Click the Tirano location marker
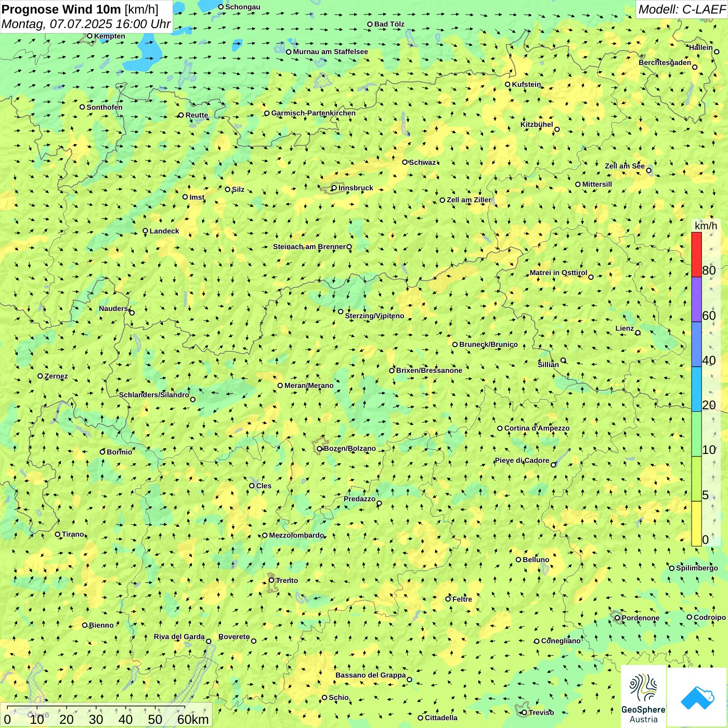The width and height of the screenshot is (728, 728). coord(58,534)
